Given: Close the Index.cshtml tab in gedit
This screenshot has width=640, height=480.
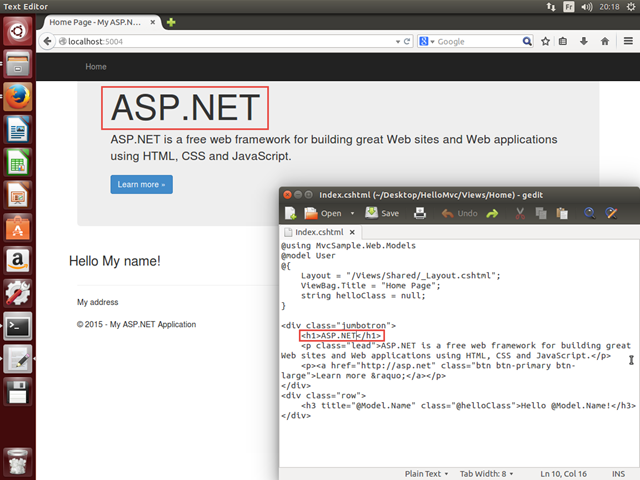Looking at the screenshot, I should coord(352,232).
